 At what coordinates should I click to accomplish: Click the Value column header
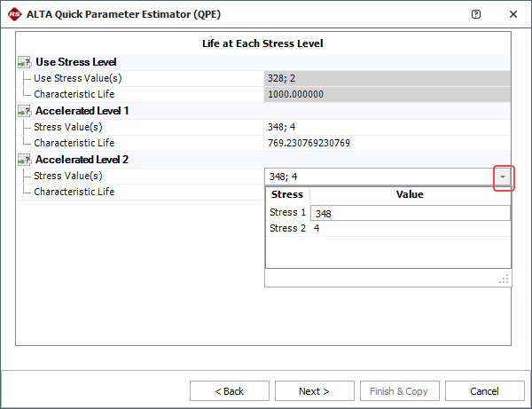point(410,194)
